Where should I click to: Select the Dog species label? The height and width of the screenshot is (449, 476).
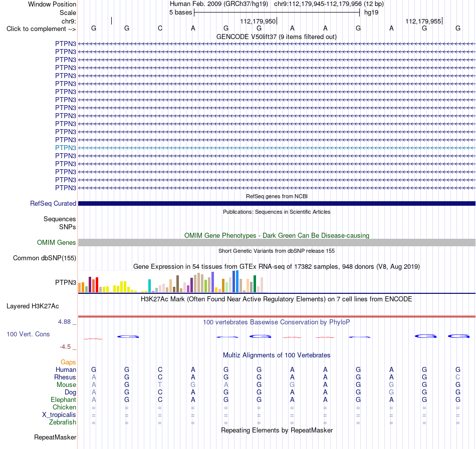point(70,392)
